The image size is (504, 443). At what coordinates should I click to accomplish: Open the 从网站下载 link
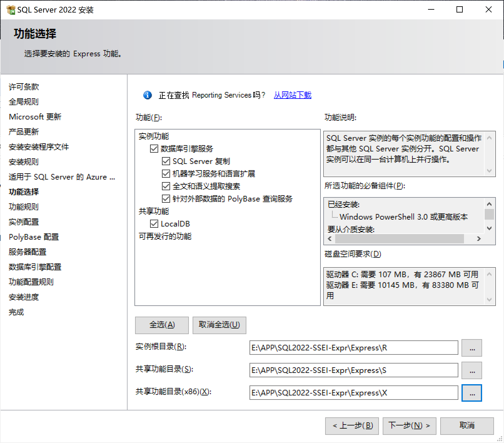coord(292,95)
